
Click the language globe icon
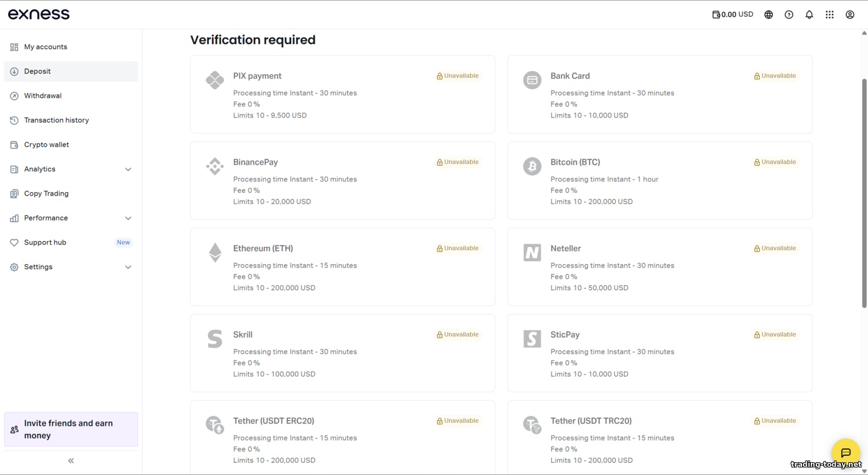(768, 14)
